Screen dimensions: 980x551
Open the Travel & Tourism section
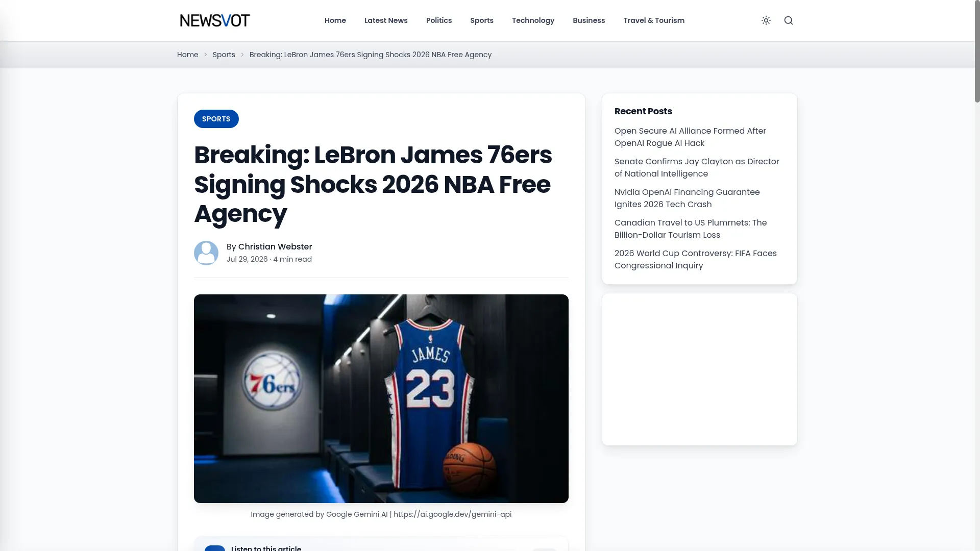point(654,20)
